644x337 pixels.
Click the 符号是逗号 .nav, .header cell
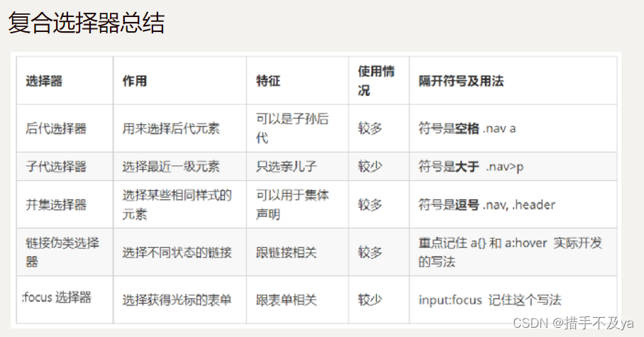coord(513,204)
